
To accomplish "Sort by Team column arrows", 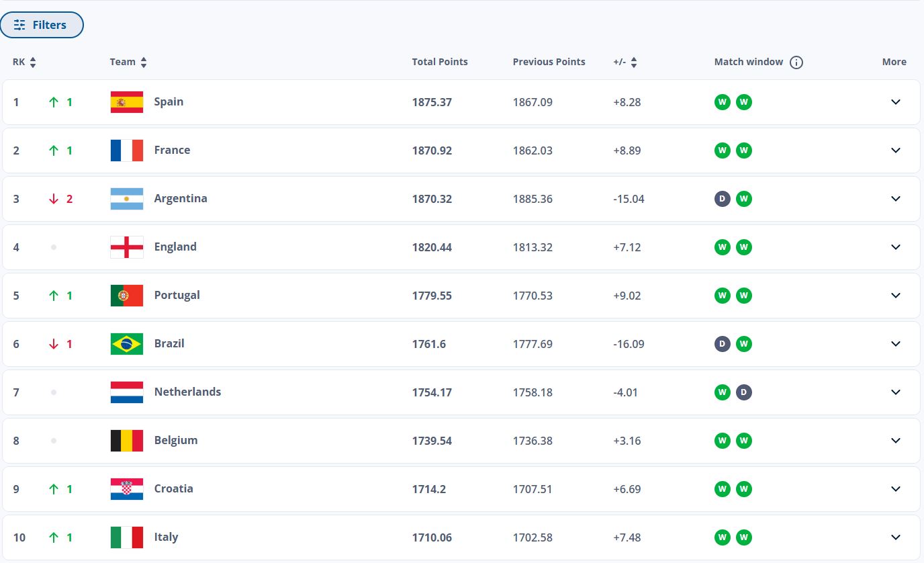I will tap(144, 62).
